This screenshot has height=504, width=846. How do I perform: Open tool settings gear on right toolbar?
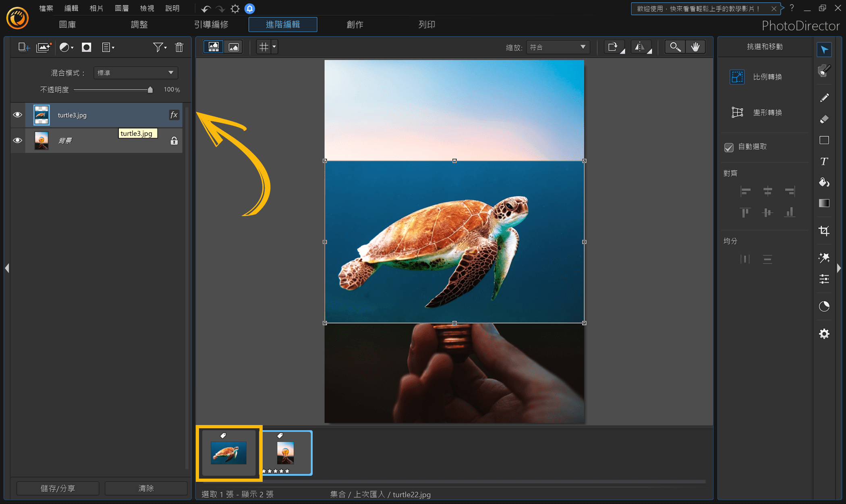coord(824,334)
